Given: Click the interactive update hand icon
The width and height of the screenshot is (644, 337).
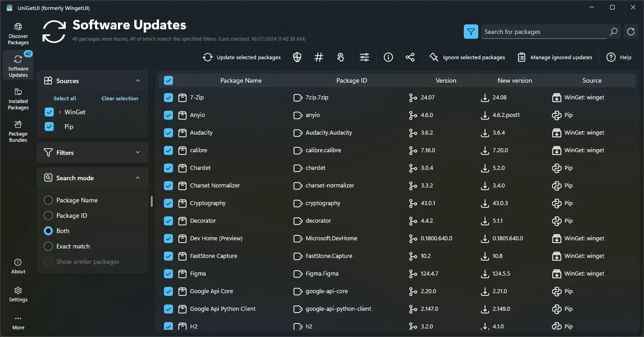Looking at the screenshot, I should pos(341,57).
